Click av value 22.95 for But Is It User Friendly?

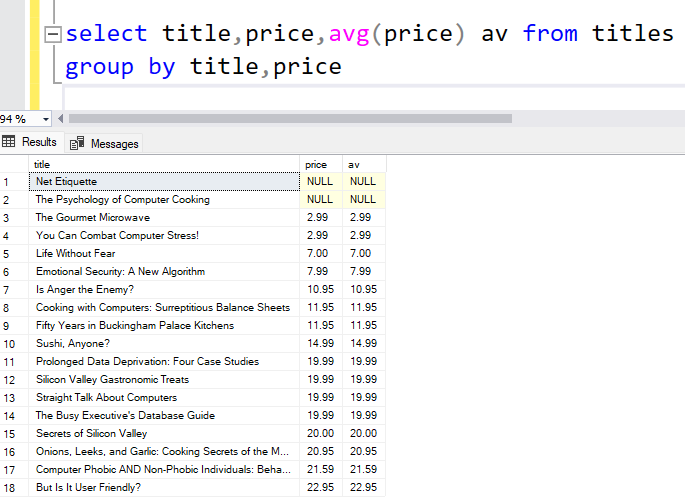point(364,488)
